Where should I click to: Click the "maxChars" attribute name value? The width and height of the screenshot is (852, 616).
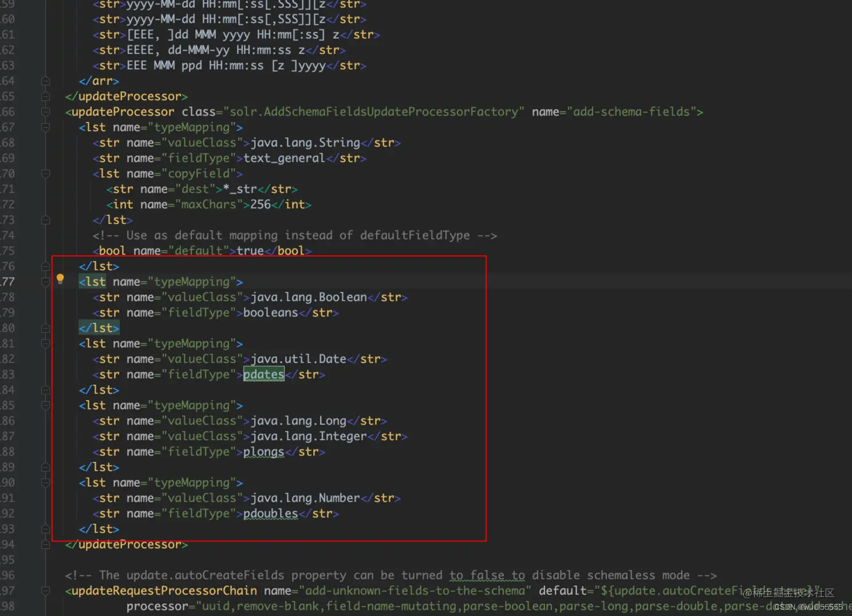[x=208, y=204]
